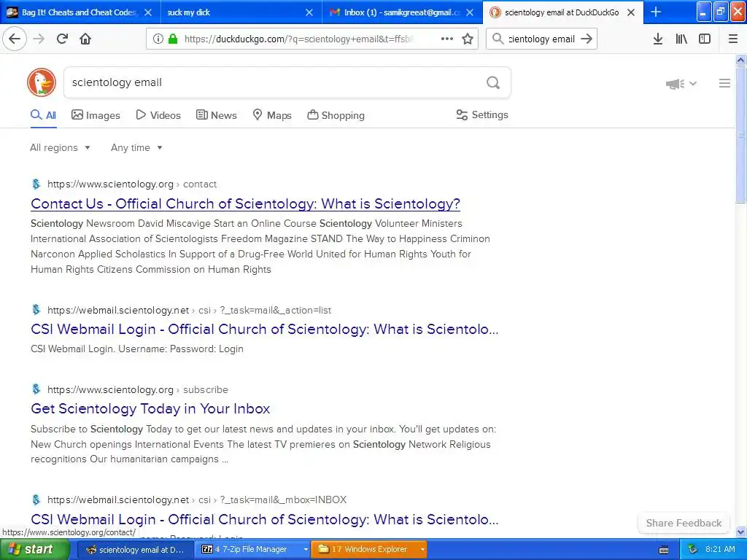Go back to the previous page
Viewport: 747px width, 560px height.
tap(15, 39)
